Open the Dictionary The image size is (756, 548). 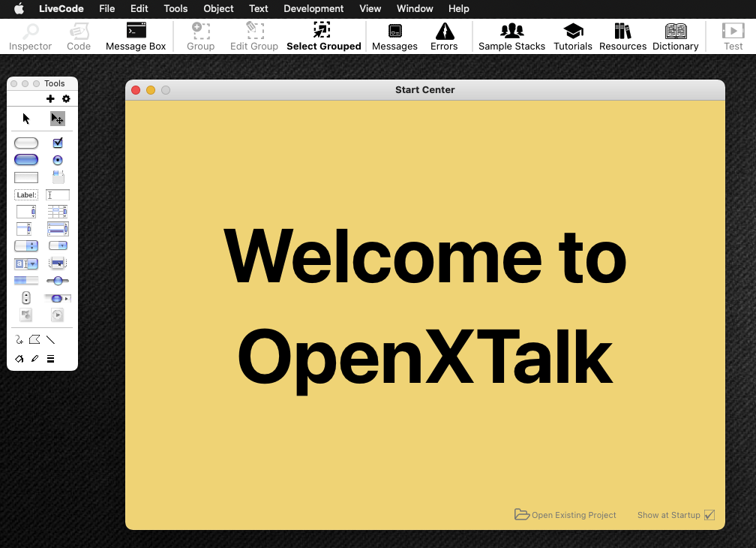point(675,37)
